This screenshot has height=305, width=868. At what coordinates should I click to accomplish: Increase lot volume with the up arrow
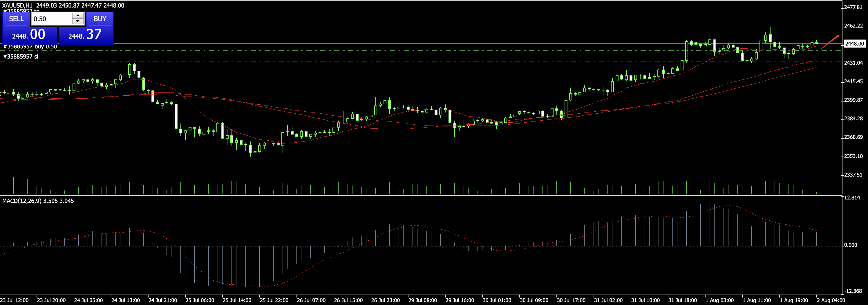click(x=78, y=15)
